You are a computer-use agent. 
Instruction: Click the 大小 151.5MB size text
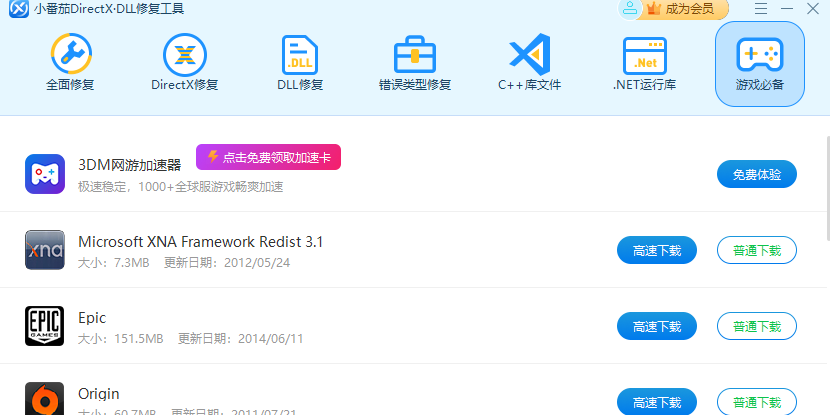[121, 339]
